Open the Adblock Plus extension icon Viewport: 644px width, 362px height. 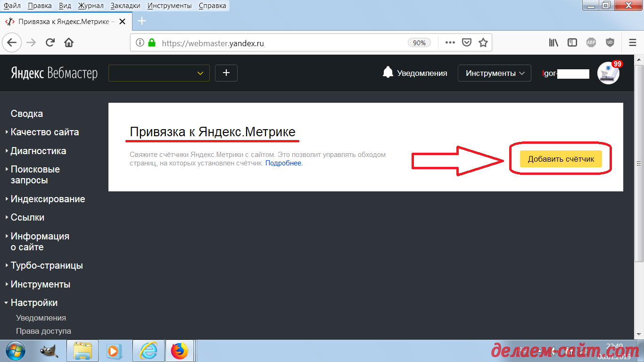[591, 42]
